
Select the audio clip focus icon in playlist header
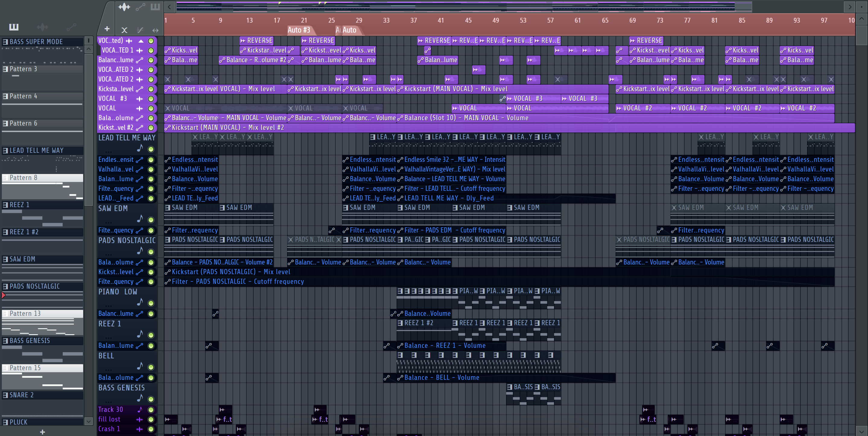coord(124,7)
